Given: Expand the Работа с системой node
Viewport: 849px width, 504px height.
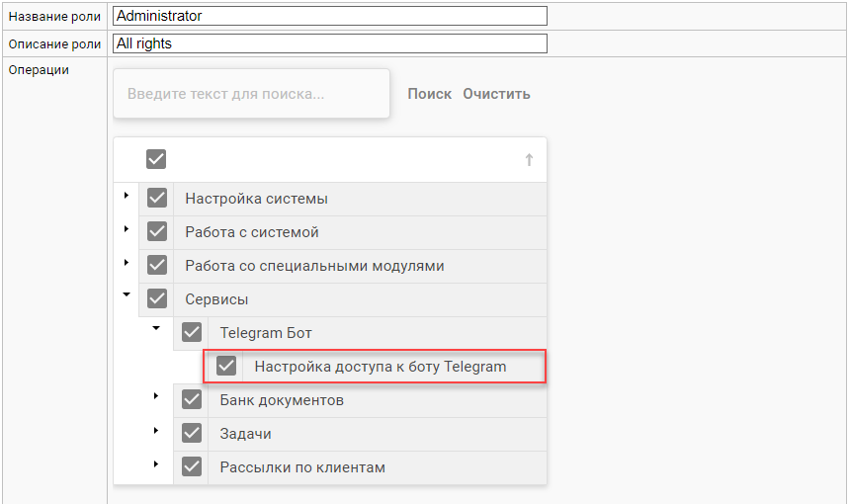Looking at the screenshot, I should tap(126, 229).
